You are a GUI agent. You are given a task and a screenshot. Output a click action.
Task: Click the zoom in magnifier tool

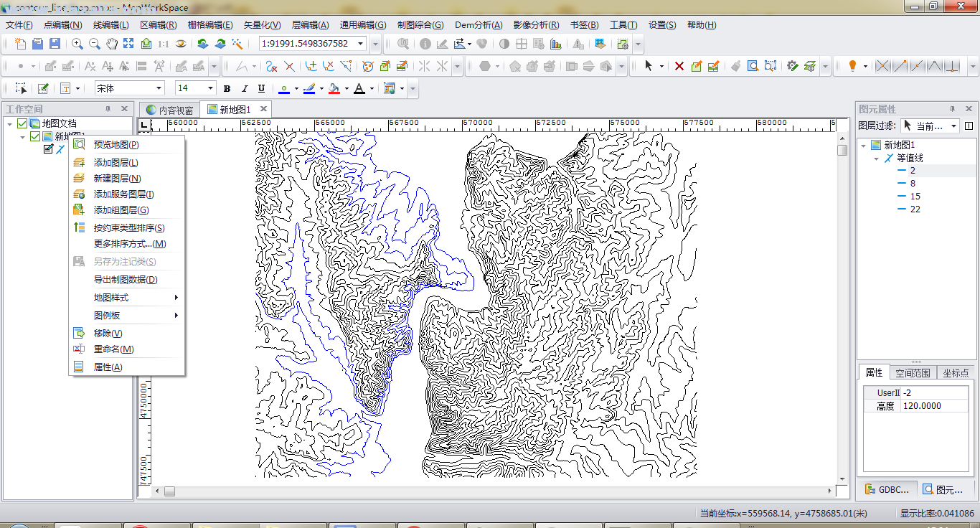(77, 44)
